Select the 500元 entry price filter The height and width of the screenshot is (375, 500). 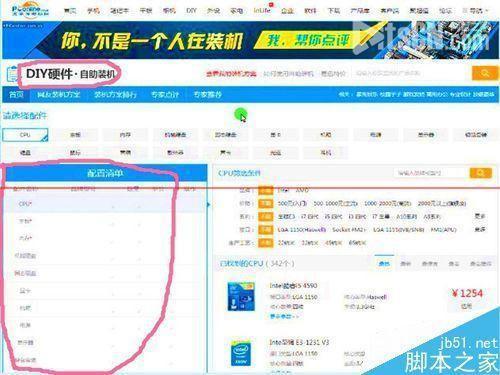[292, 203]
